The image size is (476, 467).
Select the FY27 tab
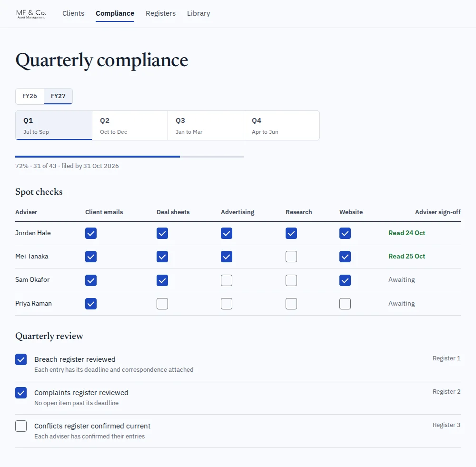pyautogui.click(x=58, y=96)
